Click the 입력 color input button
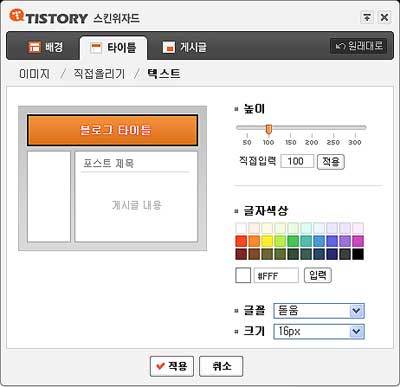 (318, 275)
